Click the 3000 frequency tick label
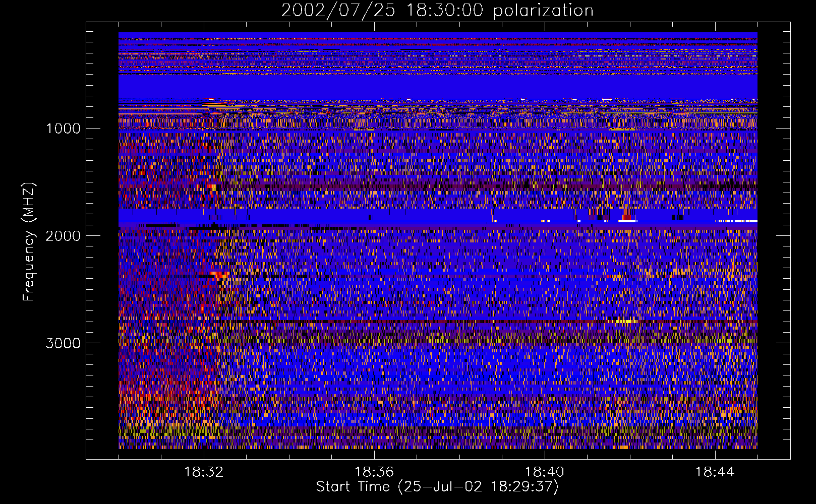 [x=63, y=343]
